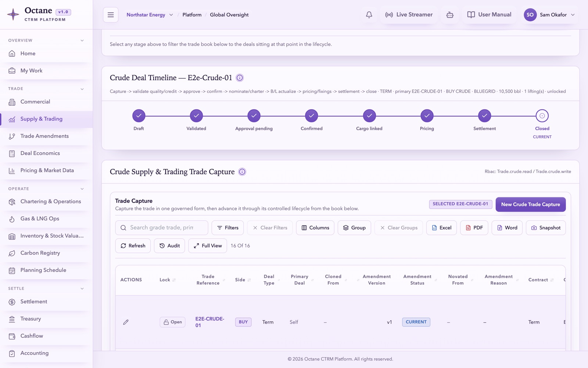The width and height of the screenshot is (588, 368).
Task: Focus the search grade trade field
Action: [162, 228]
